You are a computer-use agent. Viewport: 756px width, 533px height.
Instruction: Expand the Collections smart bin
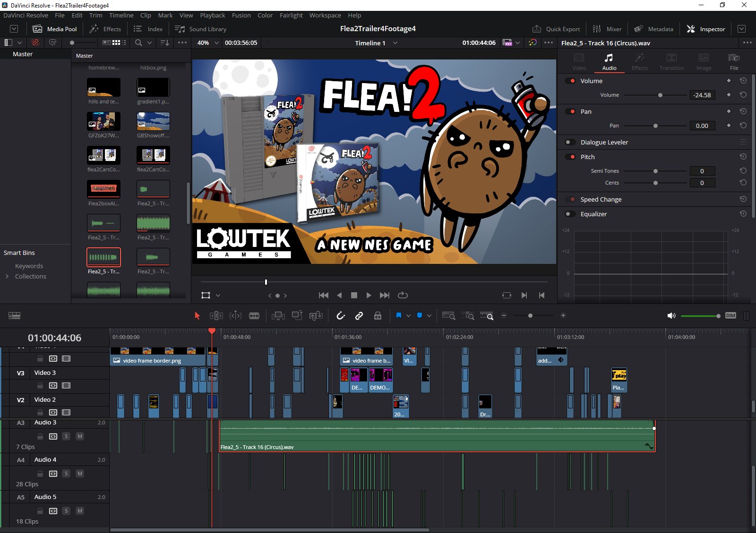click(x=7, y=276)
